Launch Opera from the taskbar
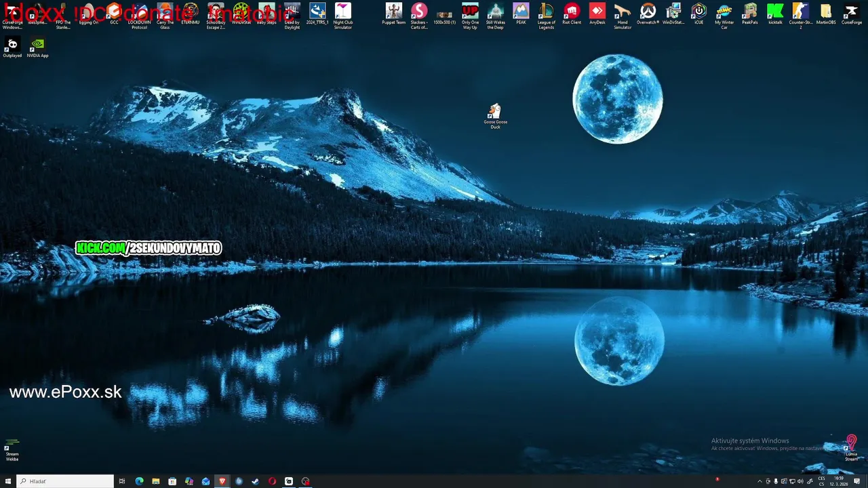Image resolution: width=868 pixels, height=488 pixels. pyautogui.click(x=272, y=481)
